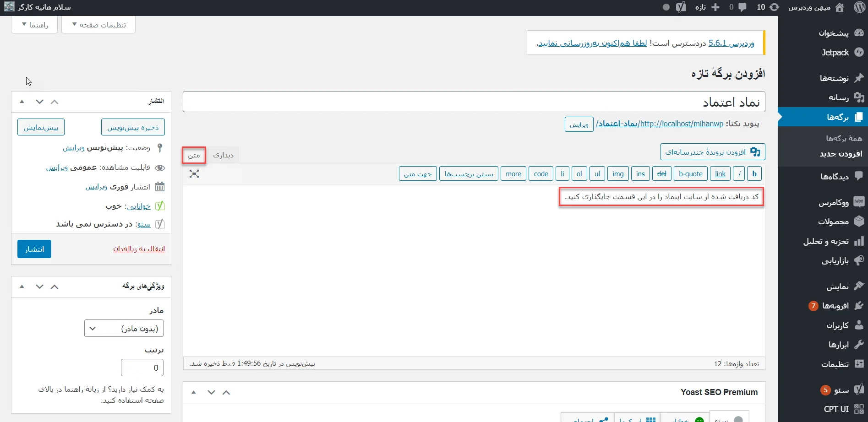Insert bold tag with b button
This screenshot has width=868, height=422.
tap(754, 174)
